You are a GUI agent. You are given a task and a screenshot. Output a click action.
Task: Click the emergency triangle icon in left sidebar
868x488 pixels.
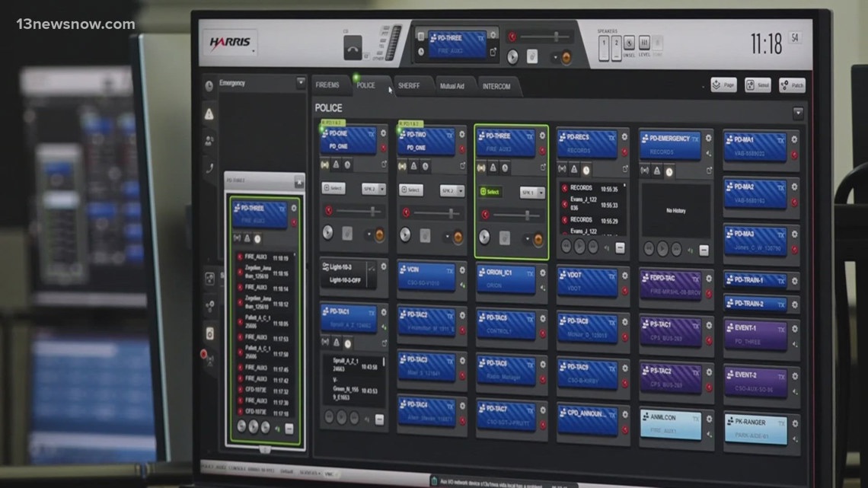point(209,113)
